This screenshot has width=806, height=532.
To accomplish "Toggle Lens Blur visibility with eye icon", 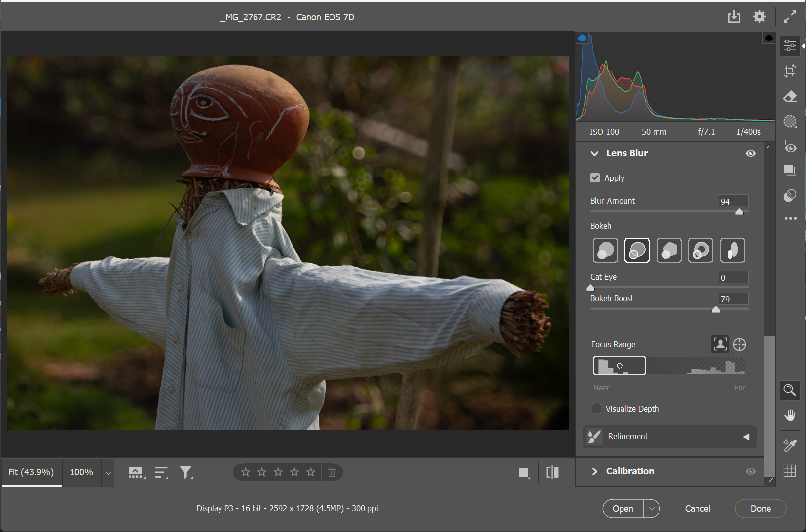I will pyautogui.click(x=751, y=153).
